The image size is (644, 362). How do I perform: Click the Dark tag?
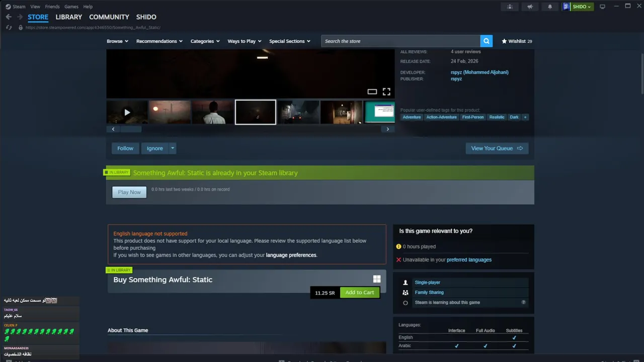514,117
